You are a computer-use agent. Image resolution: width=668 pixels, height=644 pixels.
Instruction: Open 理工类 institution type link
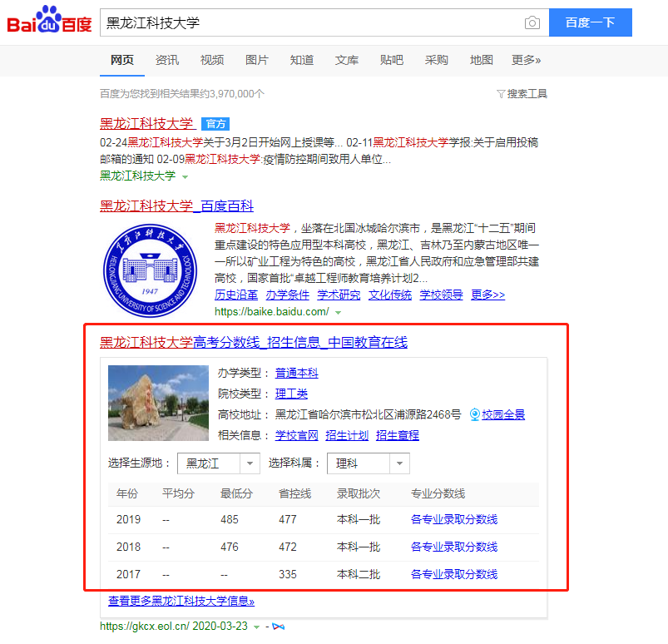291,394
